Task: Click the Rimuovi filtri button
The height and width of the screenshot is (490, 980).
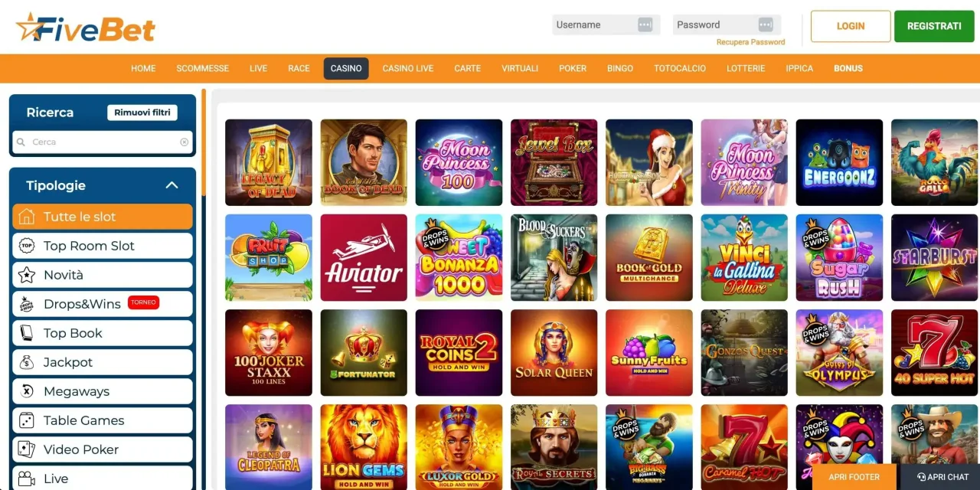Action: click(142, 113)
